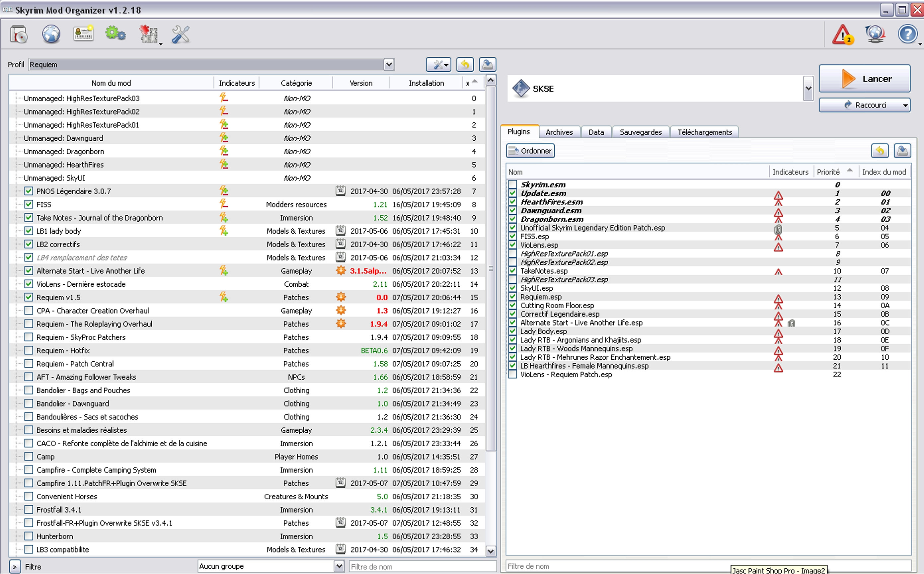Click warning indicator for Requiem.esp
Viewport: 924px width, 574px height.
(778, 299)
